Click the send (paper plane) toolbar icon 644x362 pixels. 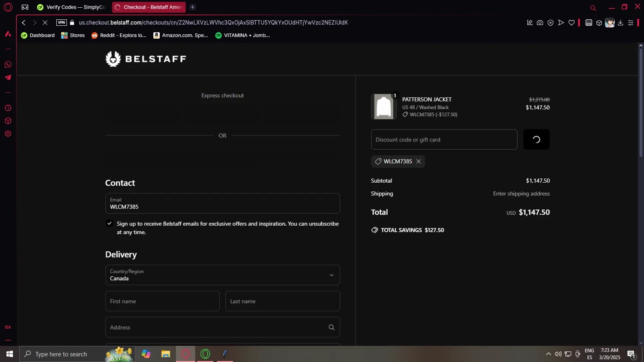pos(561,23)
